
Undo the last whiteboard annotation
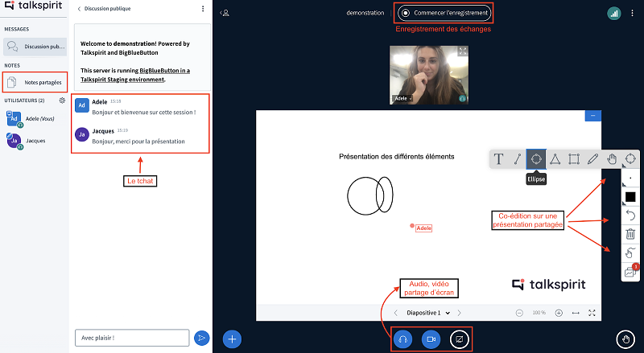pos(630,215)
